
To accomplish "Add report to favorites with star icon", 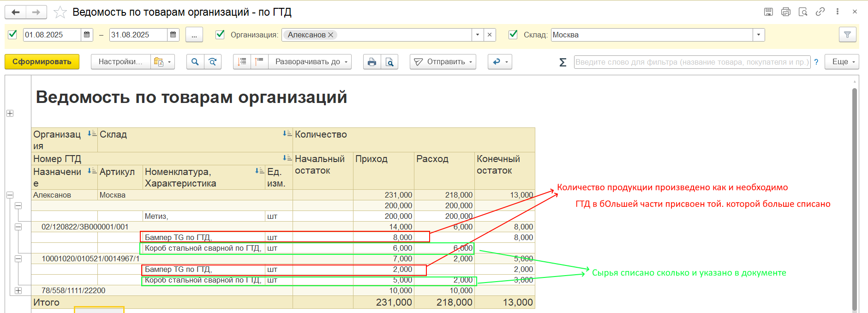I will 60,12.
